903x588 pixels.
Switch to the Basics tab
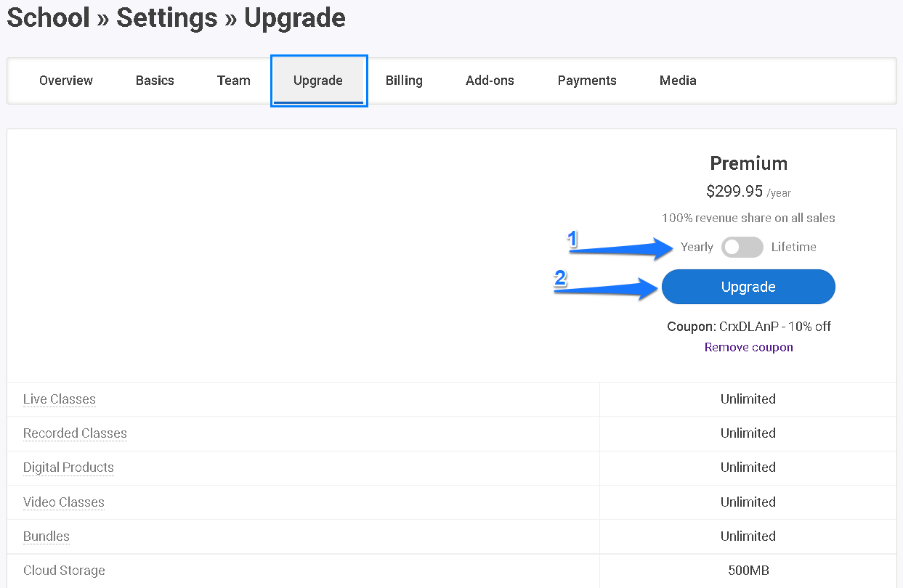pyautogui.click(x=155, y=81)
